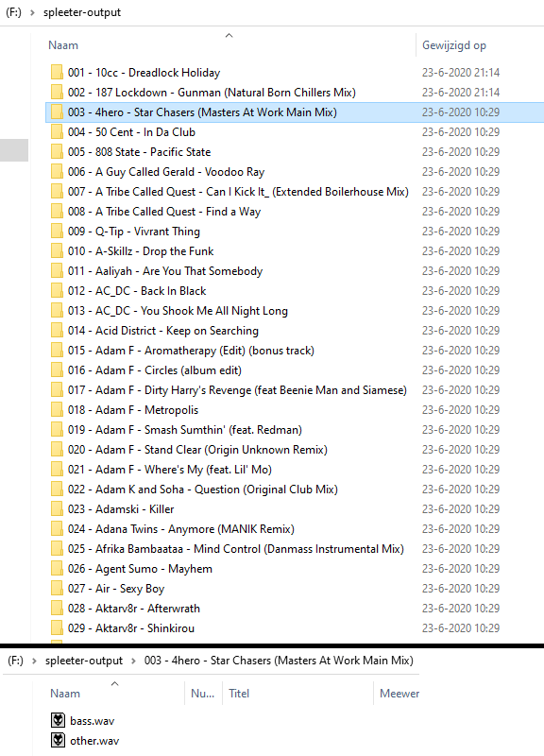The image size is (544, 756).
Task: Click folder icon for 018 - Metropolis
Action: pyautogui.click(x=57, y=410)
